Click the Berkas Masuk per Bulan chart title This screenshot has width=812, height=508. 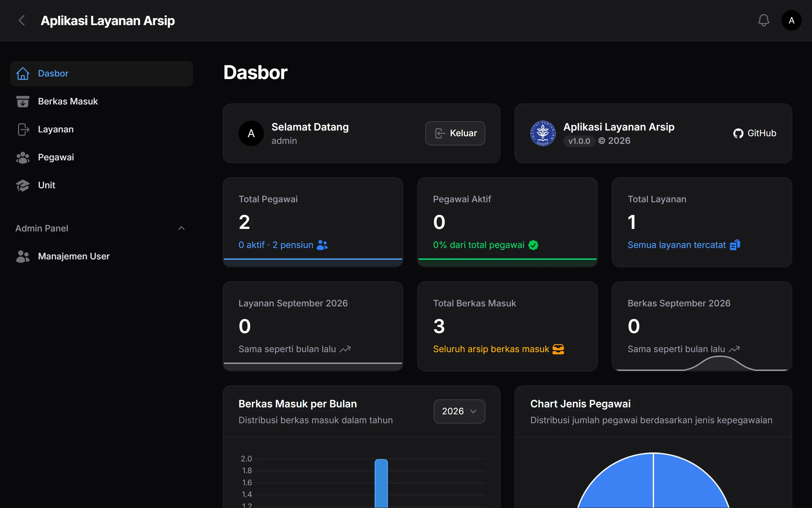[298, 404]
